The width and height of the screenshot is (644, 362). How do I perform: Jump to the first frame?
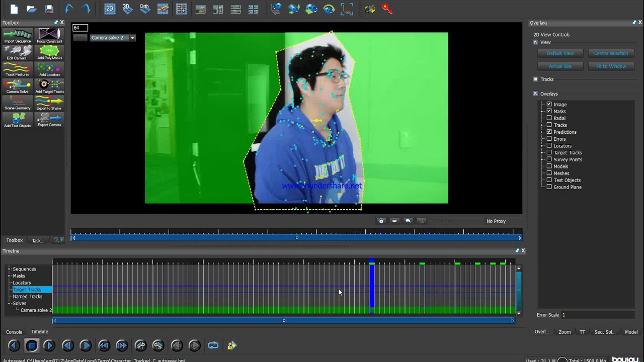click(x=104, y=345)
